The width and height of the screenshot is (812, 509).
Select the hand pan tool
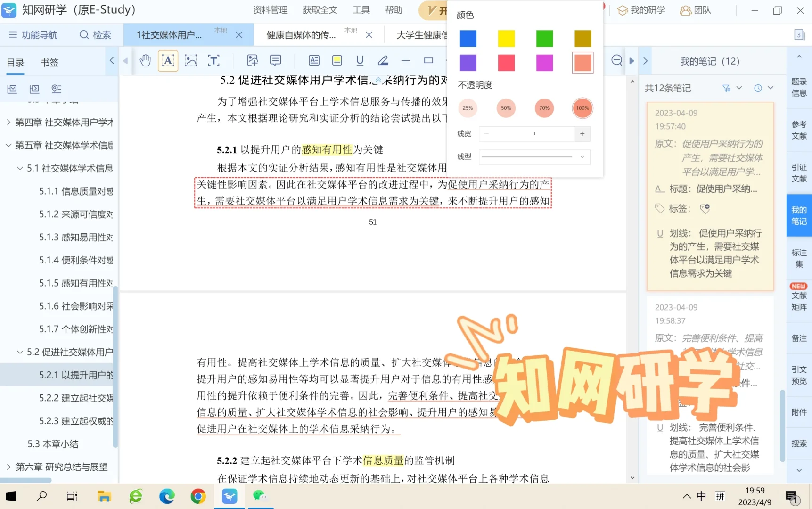tap(145, 60)
